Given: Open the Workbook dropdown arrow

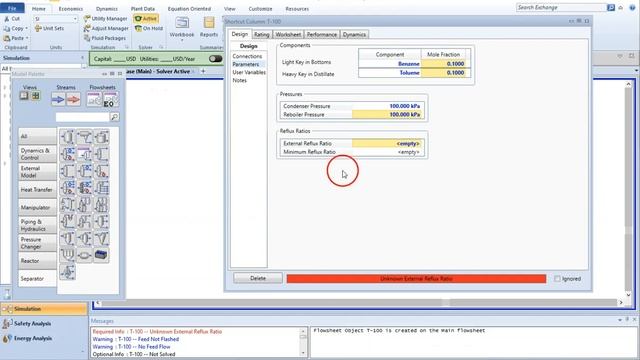Looking at the screenshot, I should point(182,40).
